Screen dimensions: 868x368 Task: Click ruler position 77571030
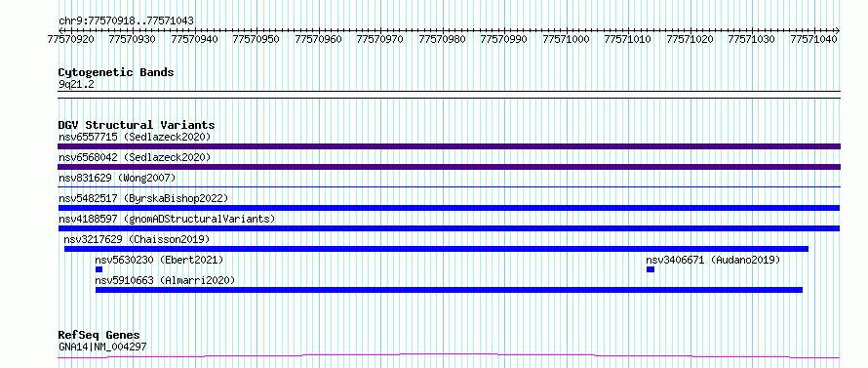(752, 39)
